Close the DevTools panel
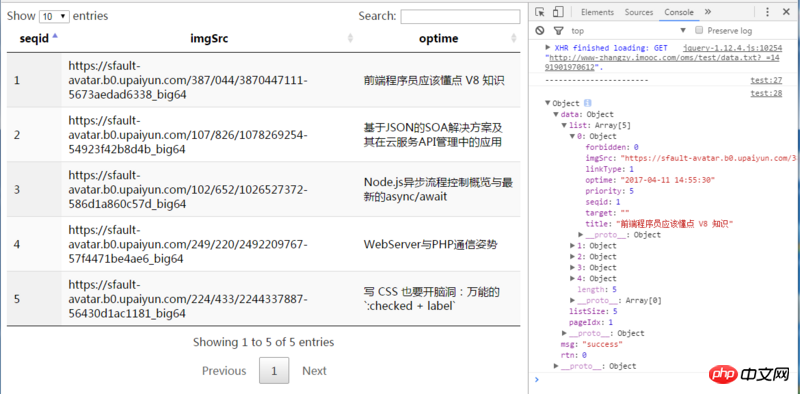The height and width of the screenshot is (394, 800). (786, 12)
